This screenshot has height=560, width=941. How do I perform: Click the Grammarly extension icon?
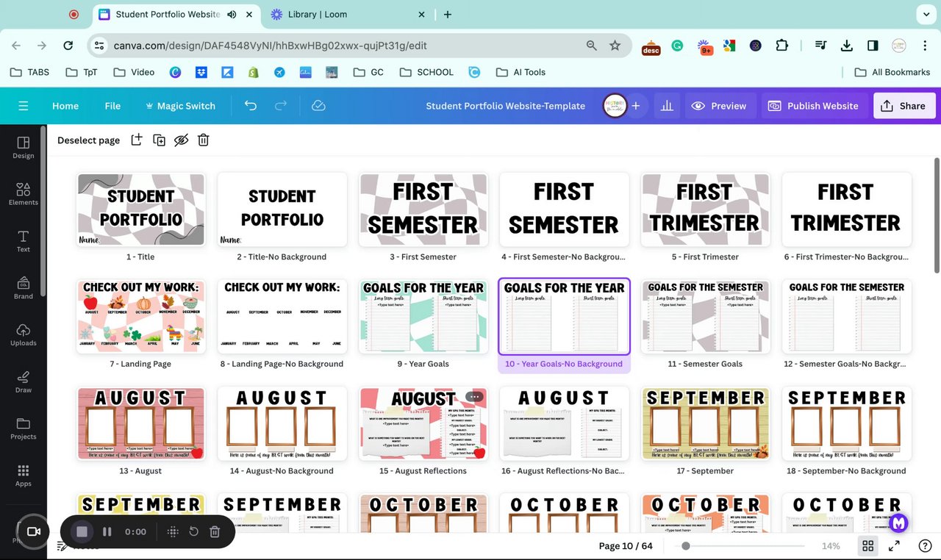pyautogui.click(x=677, y=46)
